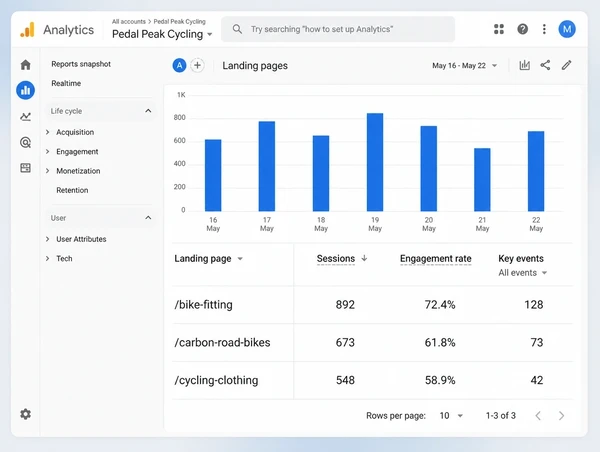Select the /carbon-road-bikes row
The width and height of the screenshot is (600, 452).
click(x=373, y=343)
